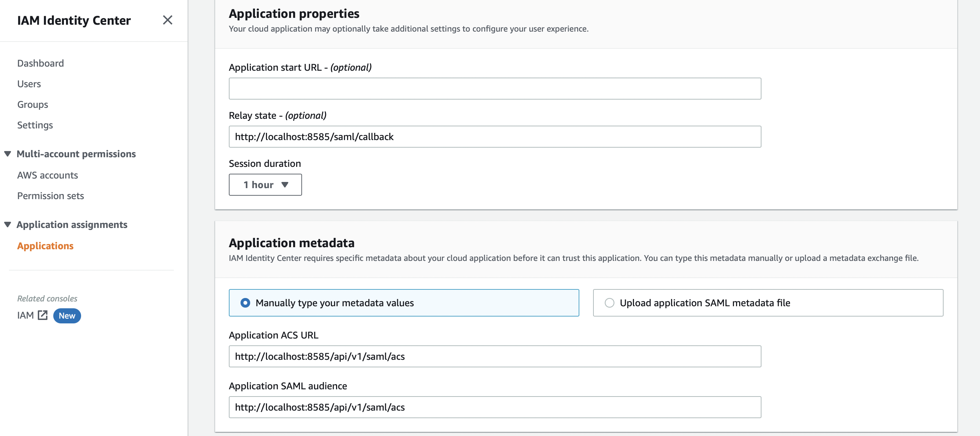Click the Application start URL field
The height and width of the screenshot is (436, 980).
tap(494, 89)
